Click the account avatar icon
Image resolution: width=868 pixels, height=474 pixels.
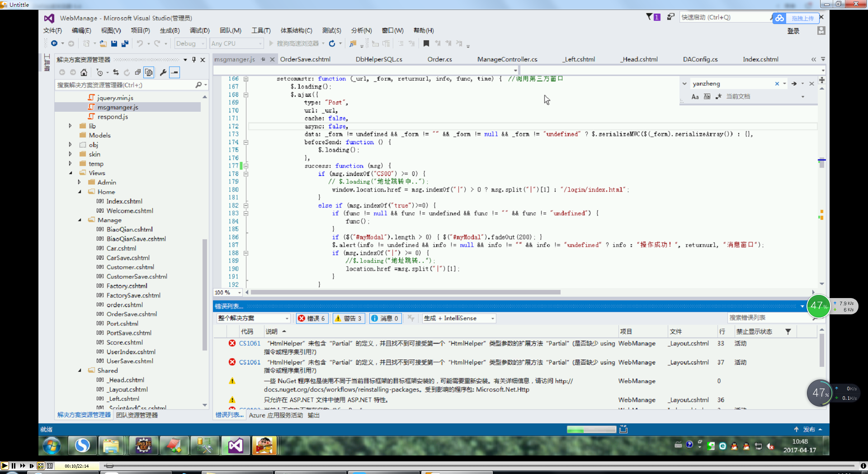(x=821, y=31)
